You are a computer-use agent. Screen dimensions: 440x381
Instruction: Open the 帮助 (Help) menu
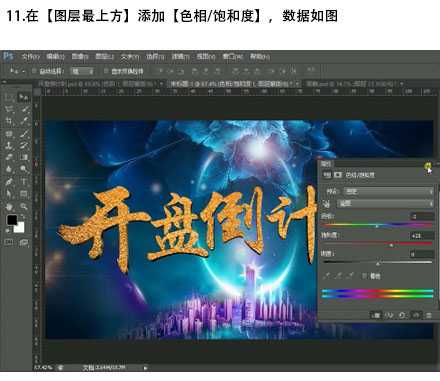[260, 57]
